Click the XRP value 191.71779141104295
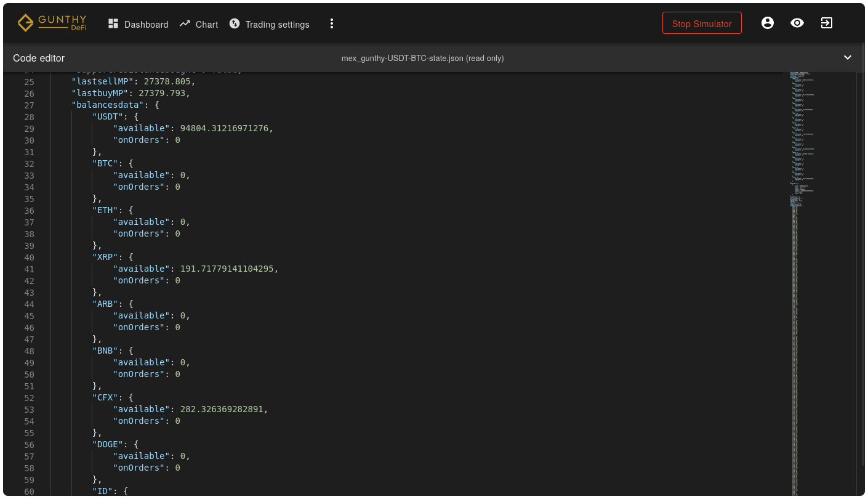Image resolution: width=868 pixels, height=499 pixels. 227,269
